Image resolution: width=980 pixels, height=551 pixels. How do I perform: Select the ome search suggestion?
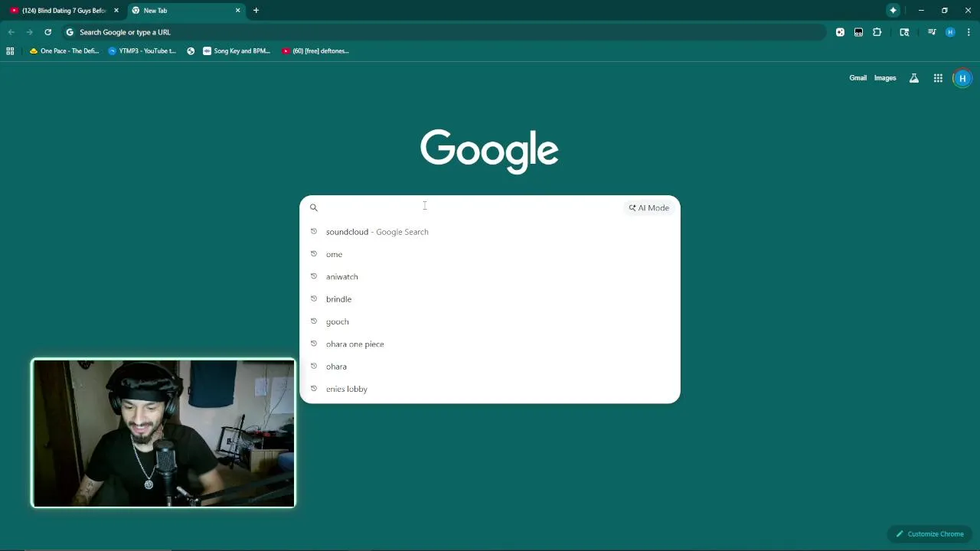[489, 254]
